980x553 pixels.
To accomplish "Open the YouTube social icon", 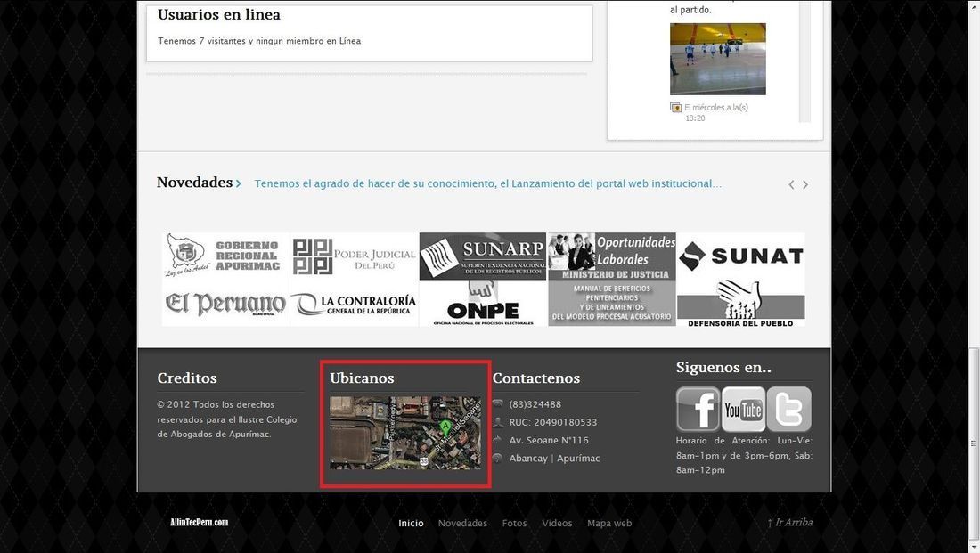I will tap(743, 410).
